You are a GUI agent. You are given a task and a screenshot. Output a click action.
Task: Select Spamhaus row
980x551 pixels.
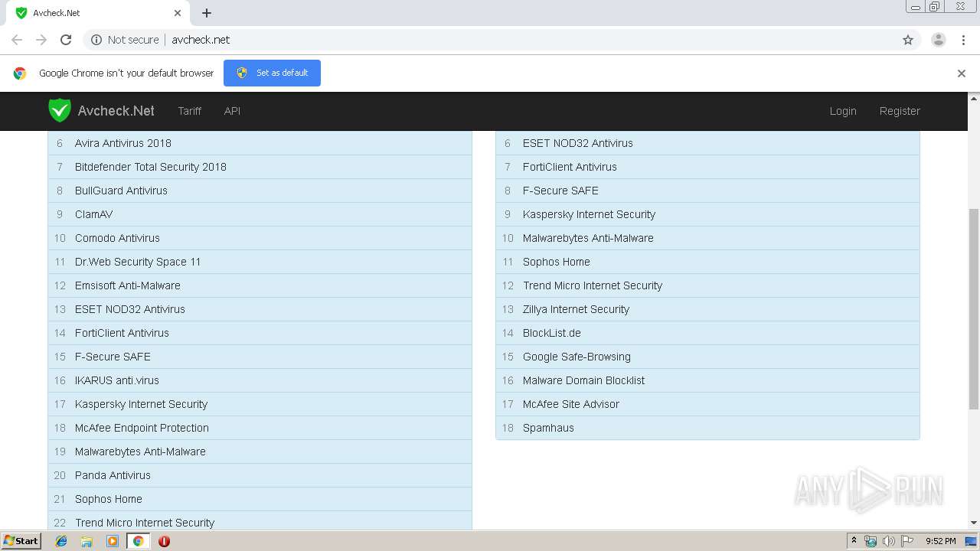pos(707,428)
